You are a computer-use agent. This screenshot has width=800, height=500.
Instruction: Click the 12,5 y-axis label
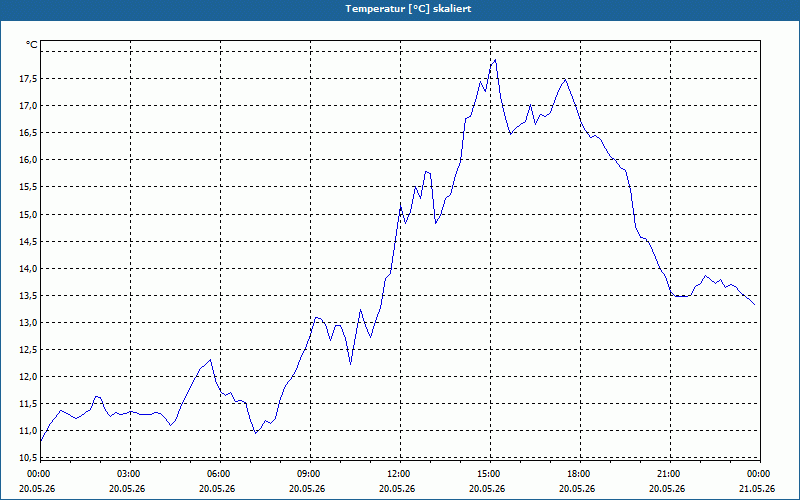tap(28, 349)
